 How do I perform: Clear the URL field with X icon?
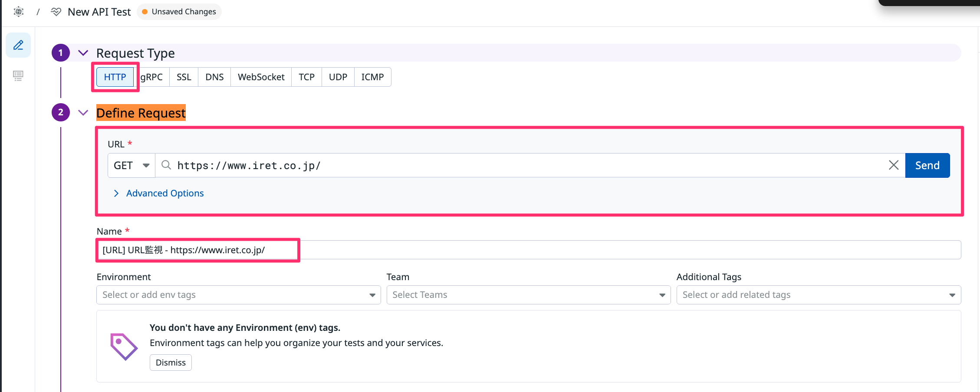point(893,165)
